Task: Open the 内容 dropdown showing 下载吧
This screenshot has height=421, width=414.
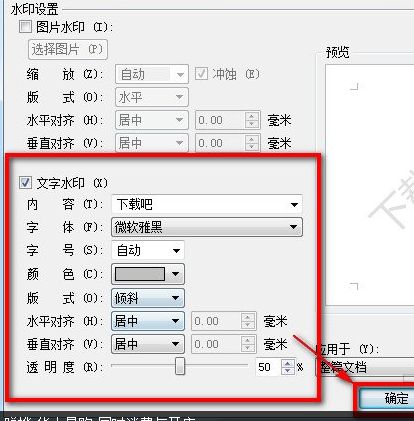Action: 207,204
